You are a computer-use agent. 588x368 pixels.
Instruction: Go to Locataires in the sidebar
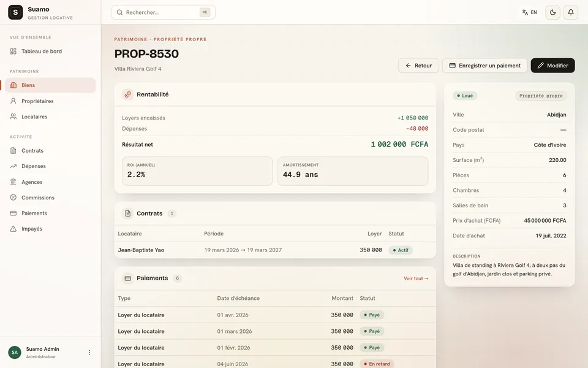click(x=50, y=117)
